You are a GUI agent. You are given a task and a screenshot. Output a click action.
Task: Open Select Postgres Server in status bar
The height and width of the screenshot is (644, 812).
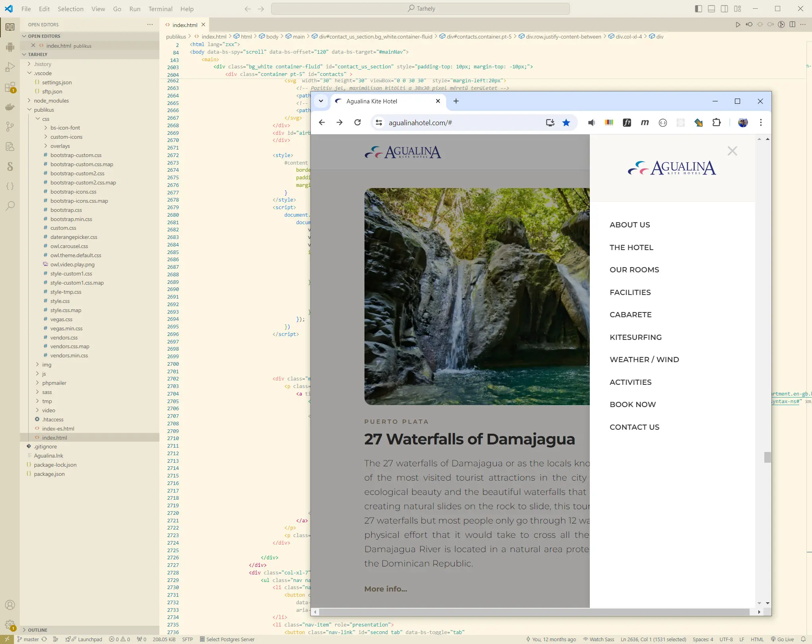click(227, 639)
